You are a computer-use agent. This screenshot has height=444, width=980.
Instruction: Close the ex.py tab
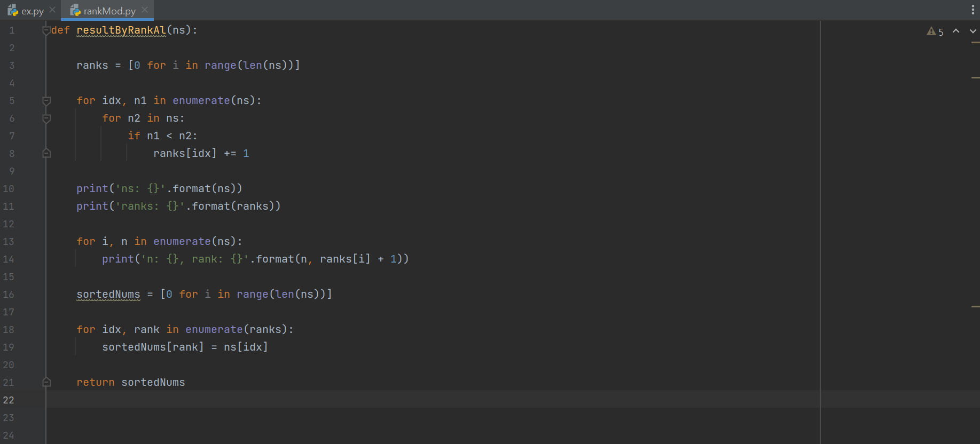(x=52, y=10)
